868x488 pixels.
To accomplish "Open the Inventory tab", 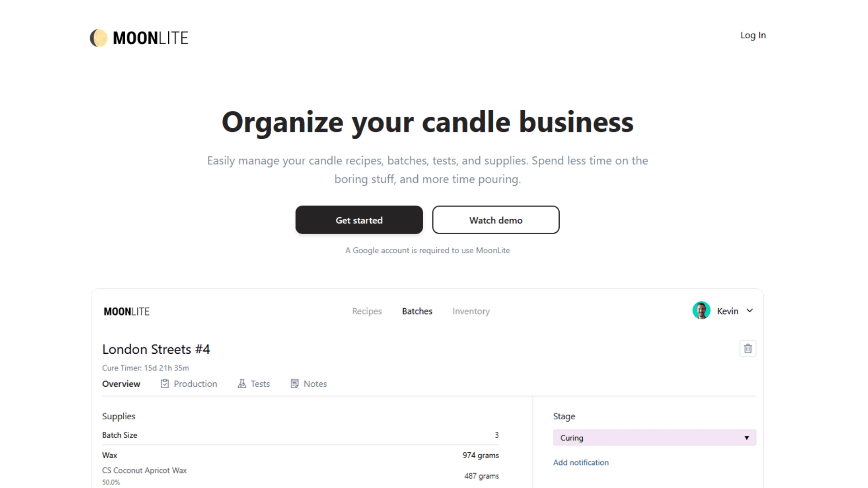I will pyautogui.click(x=471, y=311).
